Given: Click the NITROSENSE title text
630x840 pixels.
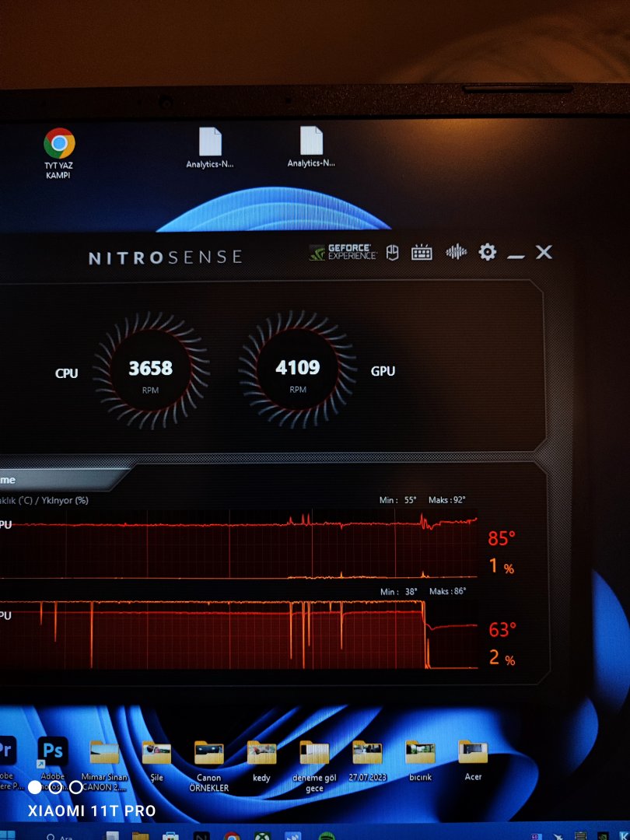Looking at the screenshot, I should (166, 257).
